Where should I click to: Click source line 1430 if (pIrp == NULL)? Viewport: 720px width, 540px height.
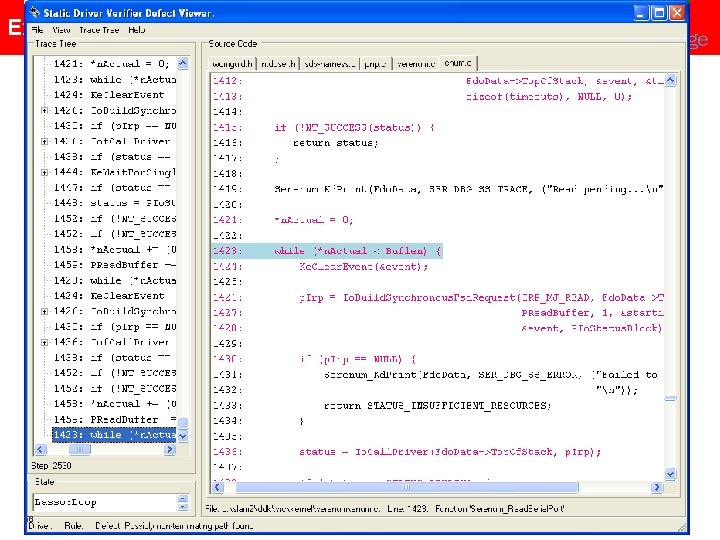(358, 359)
